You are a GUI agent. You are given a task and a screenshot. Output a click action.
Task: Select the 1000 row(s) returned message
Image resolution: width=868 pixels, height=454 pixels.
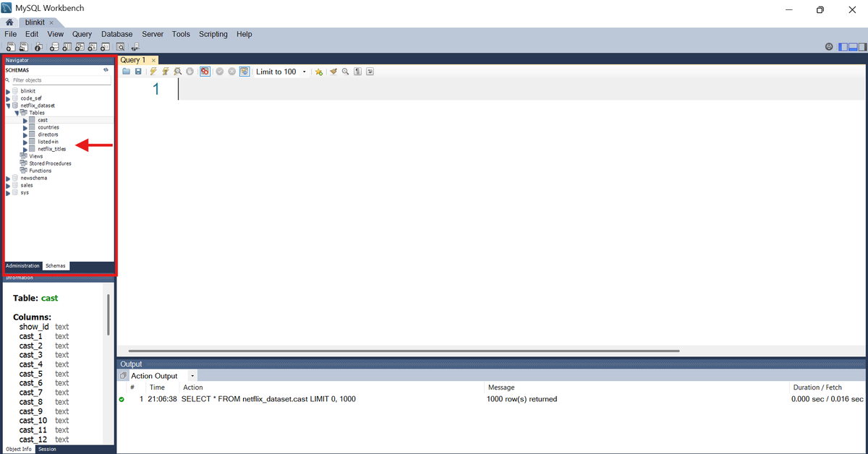coord(522,399)
